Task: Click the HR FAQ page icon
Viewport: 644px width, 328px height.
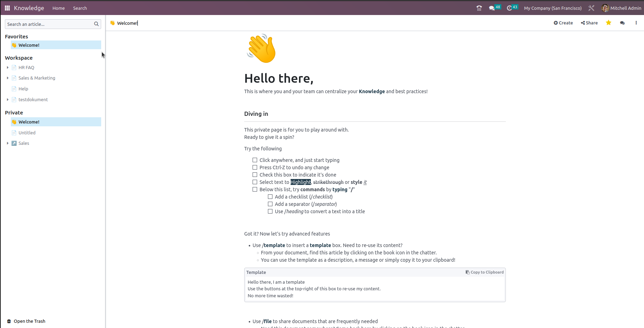Action: 14,67
